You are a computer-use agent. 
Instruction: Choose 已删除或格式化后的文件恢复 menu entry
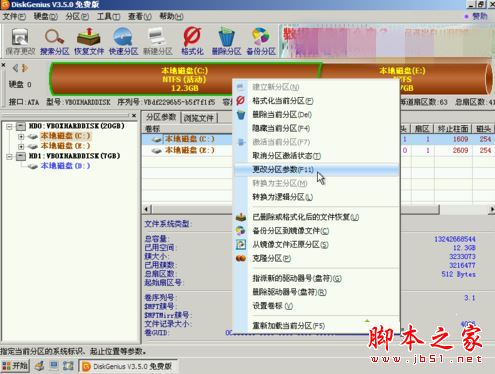tap(305, 217)
